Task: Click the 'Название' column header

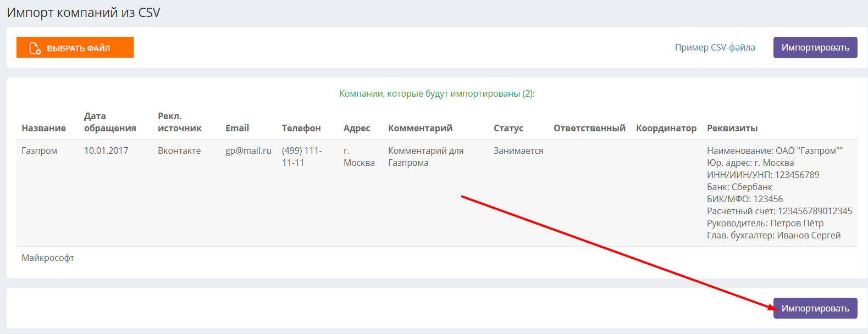Action: (x=43, y=128)
